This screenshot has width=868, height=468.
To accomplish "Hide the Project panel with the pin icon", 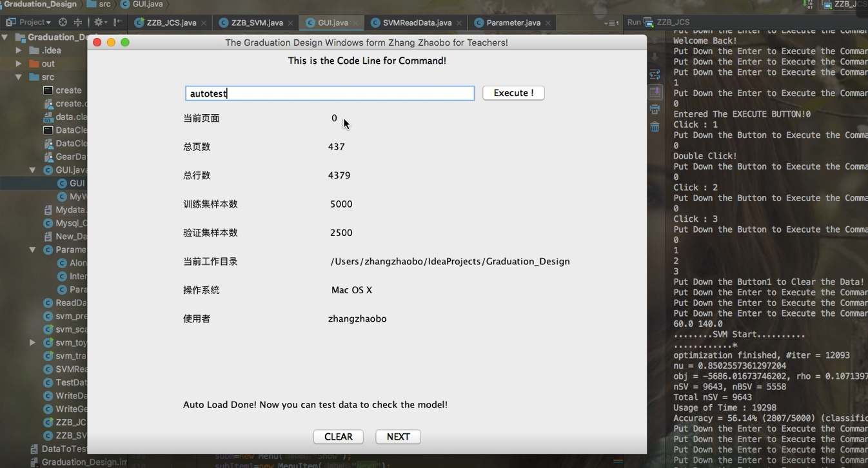I will (118, 22).
